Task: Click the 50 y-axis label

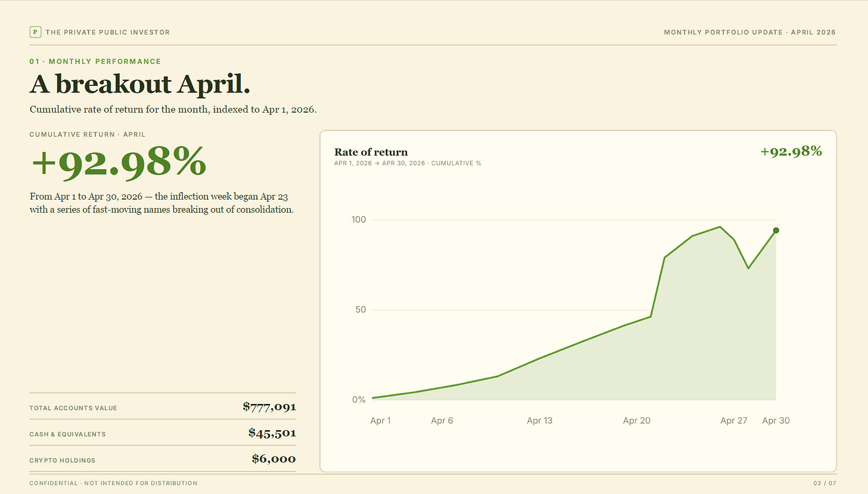Action: [x=360, y=310]
